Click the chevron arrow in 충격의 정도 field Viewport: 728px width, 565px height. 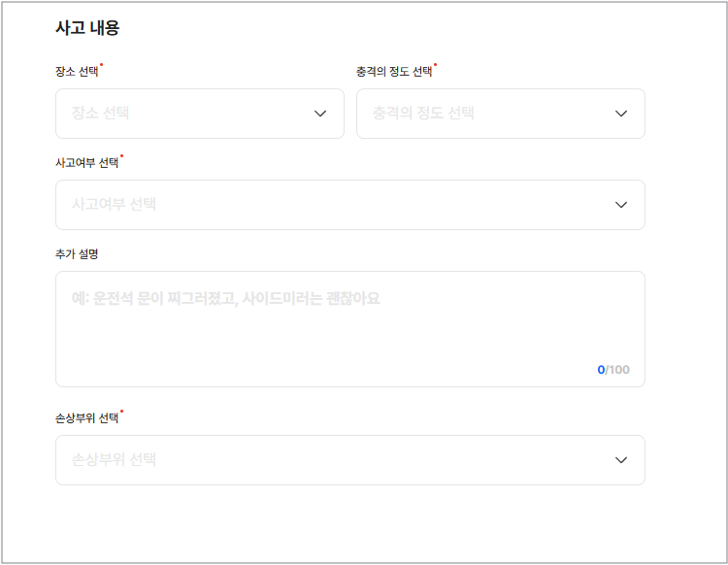pos(622,114)
